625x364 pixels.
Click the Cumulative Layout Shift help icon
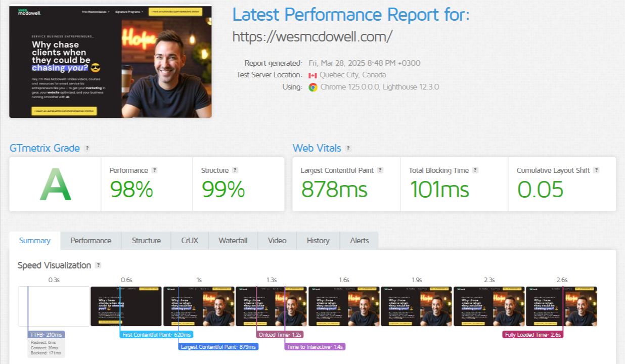coord(596,170)
